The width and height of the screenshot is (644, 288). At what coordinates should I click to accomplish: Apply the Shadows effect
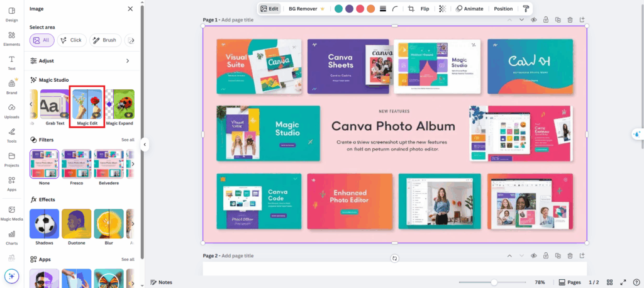click(x=45, y=227)
